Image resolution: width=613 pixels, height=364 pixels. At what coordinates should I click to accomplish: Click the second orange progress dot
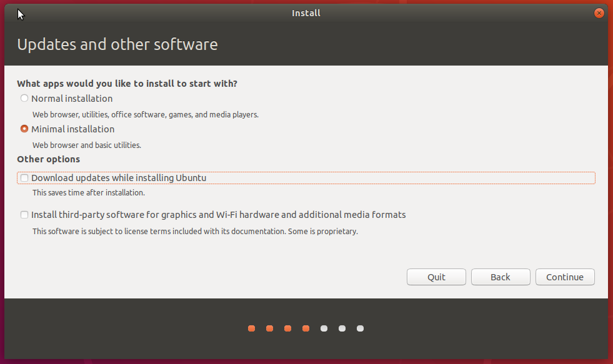click(269, 328)
